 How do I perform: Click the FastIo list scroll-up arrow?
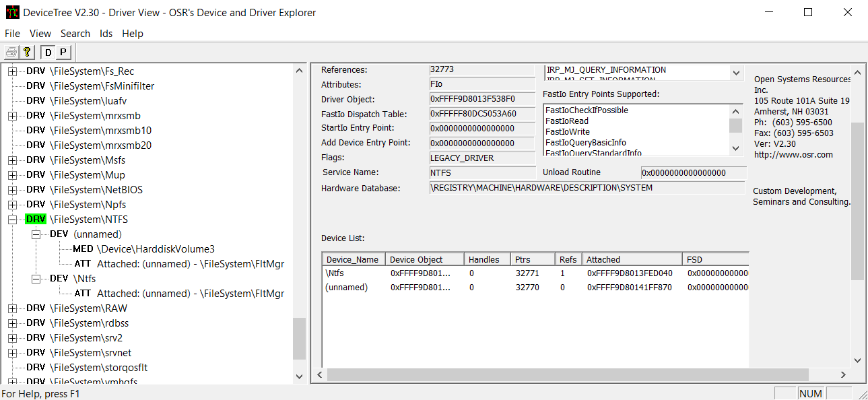tap(735, 112)
